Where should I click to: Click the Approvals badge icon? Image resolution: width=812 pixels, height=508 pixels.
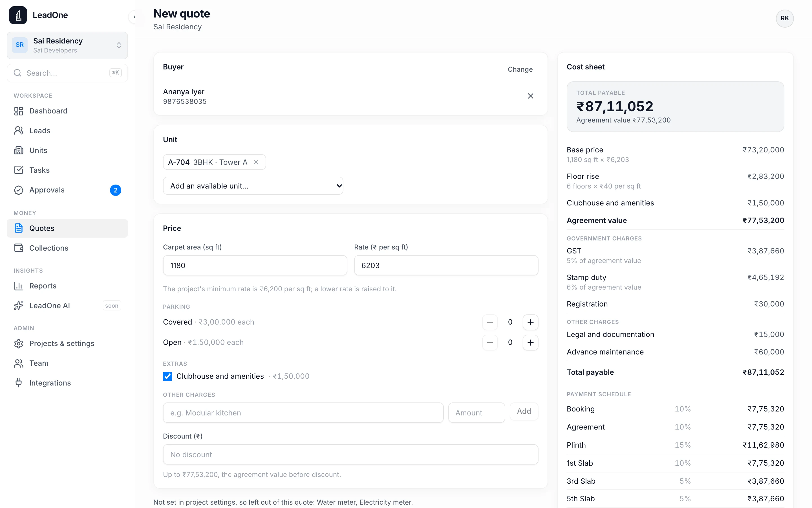tap(18, 190)
